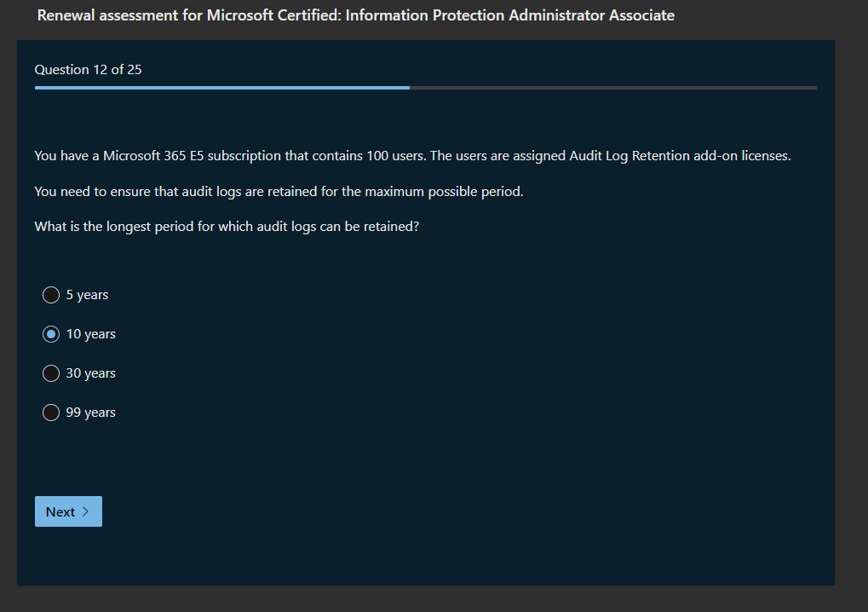The width and height of the screenshot is (868, 612).
Task: Click the unfilled gray portion of progress bar
Action: 613,87
